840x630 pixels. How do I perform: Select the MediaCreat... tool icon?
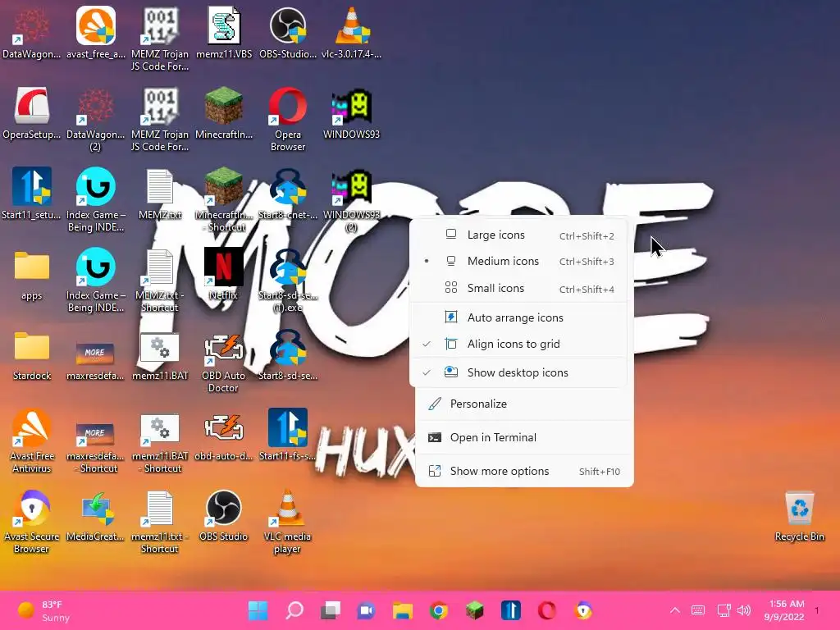pos(95,515)
